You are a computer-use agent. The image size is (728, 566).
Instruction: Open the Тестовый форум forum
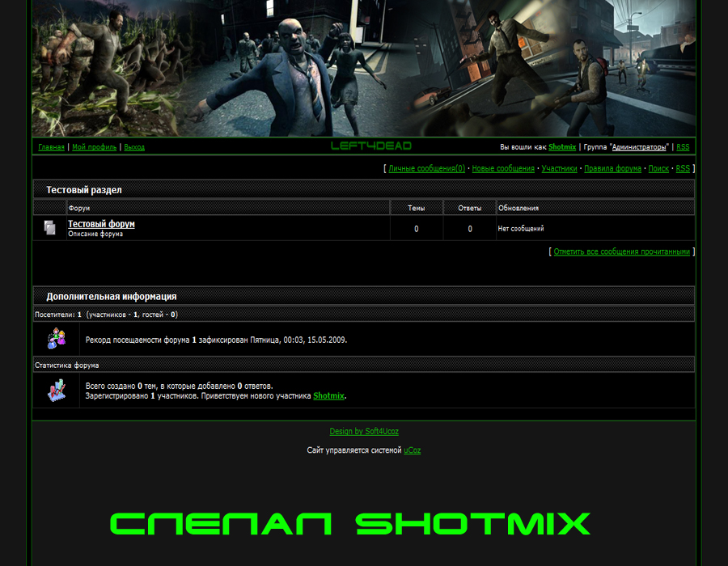(101, 224)
